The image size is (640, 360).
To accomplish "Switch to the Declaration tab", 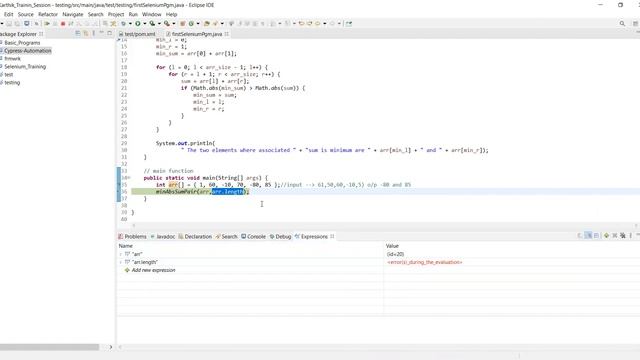I will (x=195, y=236).
